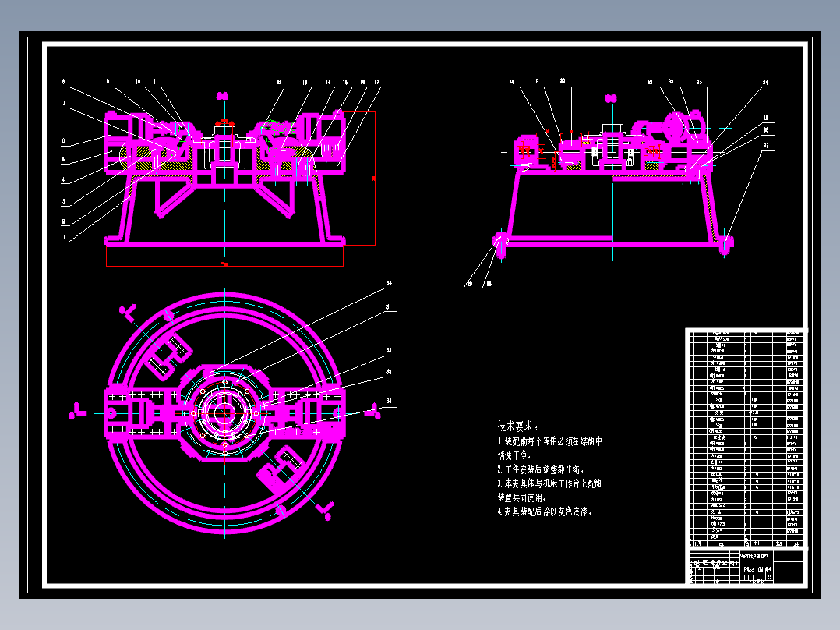Select the circular plan view drawing
Viewport: 840px width, 630px height.
click(x=224, y=412)
